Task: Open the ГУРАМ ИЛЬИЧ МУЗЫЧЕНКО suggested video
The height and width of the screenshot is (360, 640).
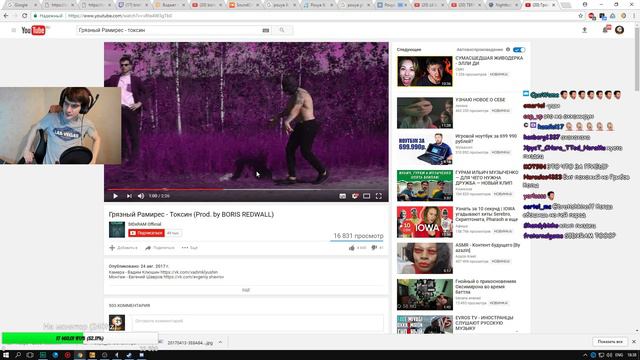Action: pyautogui.click(x=487, y=178)
